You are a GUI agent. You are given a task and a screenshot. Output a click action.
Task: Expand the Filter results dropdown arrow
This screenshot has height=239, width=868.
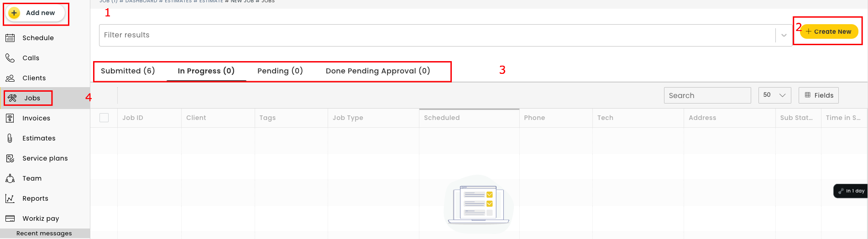tap(784, 35)
